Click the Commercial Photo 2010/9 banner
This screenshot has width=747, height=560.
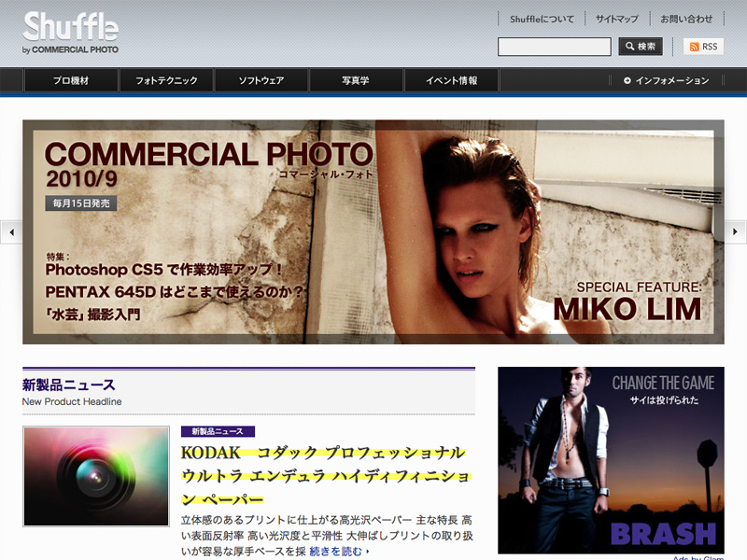coord(373,231)
